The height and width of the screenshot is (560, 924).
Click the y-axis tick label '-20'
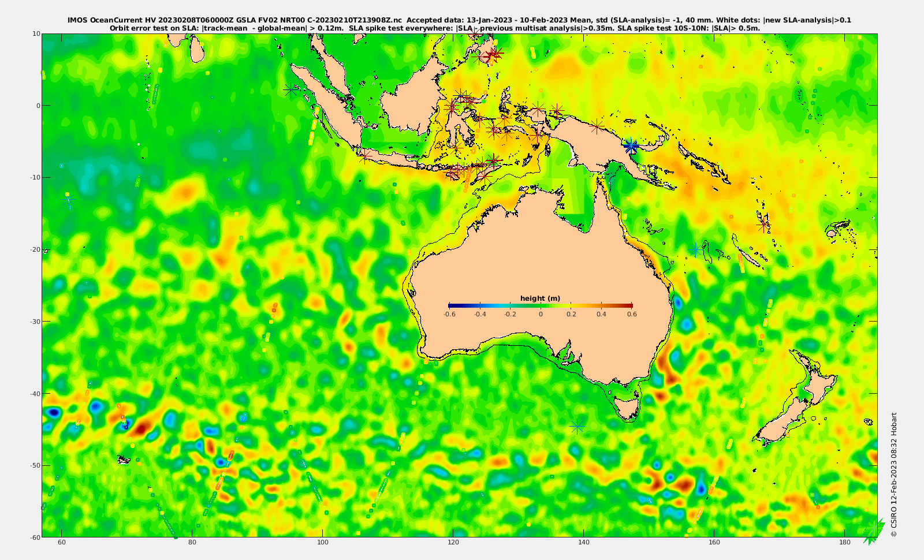(x=35, y=249)
